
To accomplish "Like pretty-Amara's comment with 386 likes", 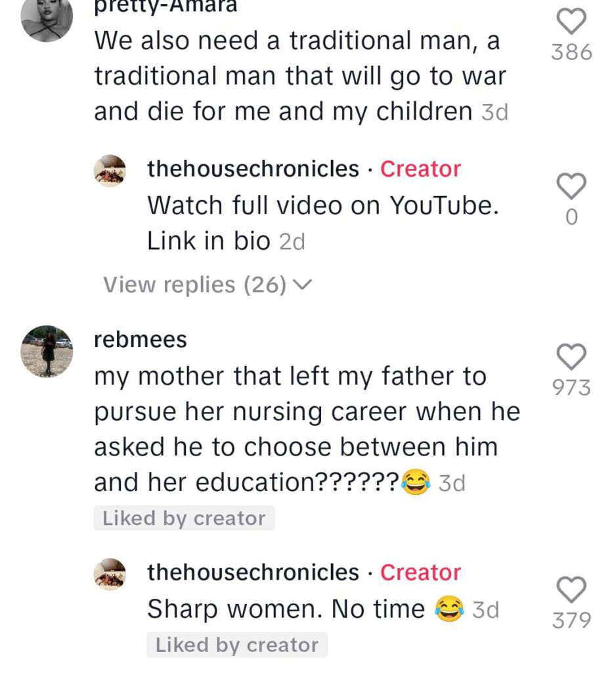I will click(571, 22).
